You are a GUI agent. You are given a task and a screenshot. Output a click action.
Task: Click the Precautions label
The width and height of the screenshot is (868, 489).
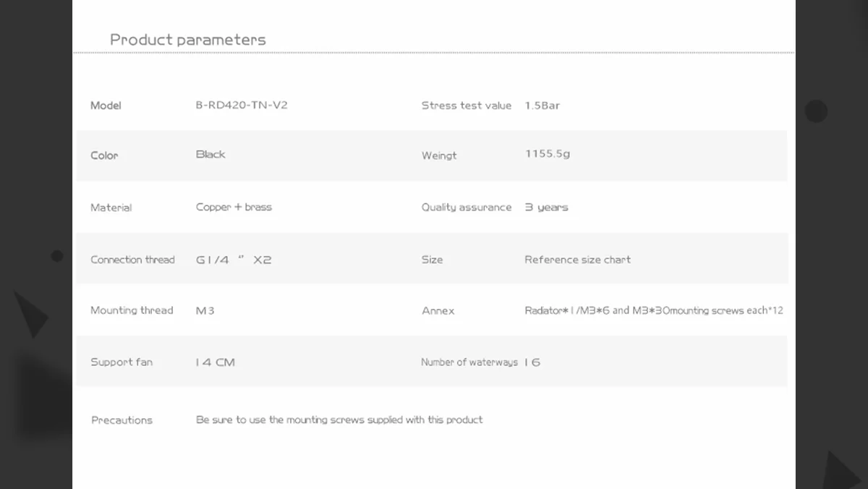click(x=122, y=420)
